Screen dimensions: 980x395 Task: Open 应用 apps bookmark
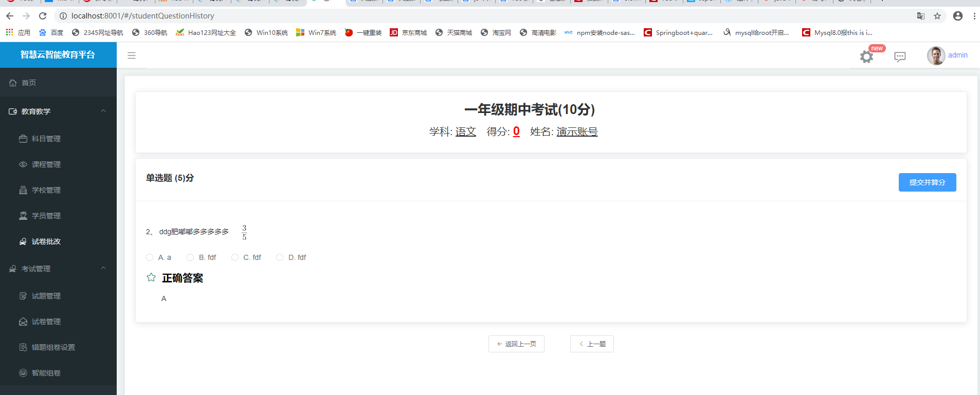pos(18,32)
